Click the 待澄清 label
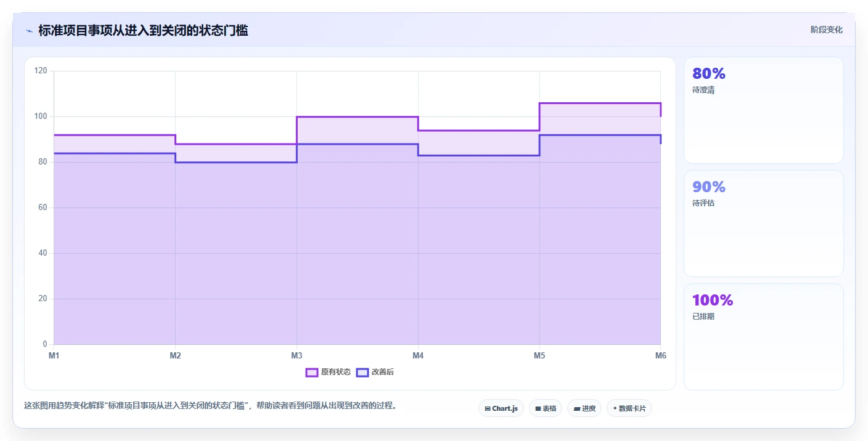This screenshot has width=868, height=441. click(x=703, y=90)
